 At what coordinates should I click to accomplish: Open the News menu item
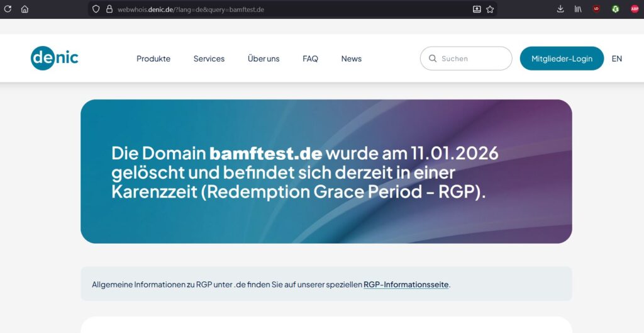coord(351,59)
